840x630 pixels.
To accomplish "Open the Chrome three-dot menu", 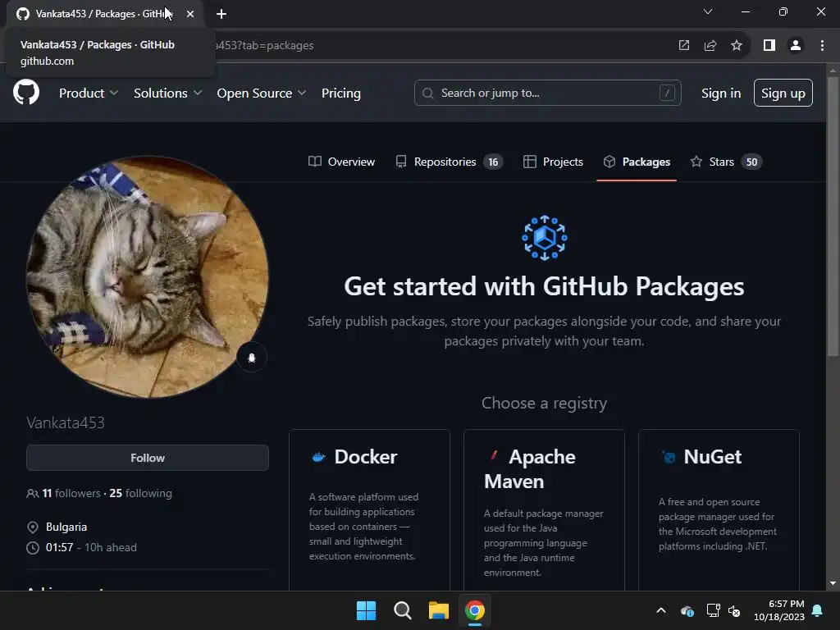I will pos(822,46).
